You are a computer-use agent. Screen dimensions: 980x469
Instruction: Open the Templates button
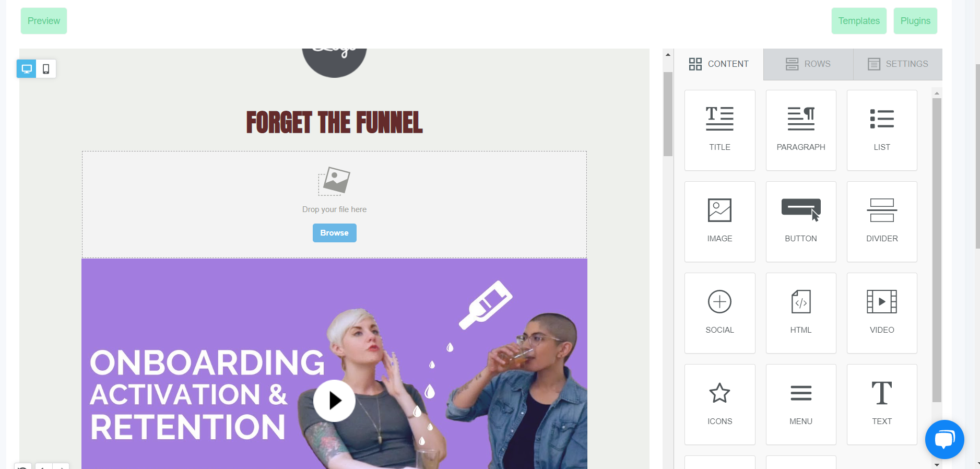859,21
